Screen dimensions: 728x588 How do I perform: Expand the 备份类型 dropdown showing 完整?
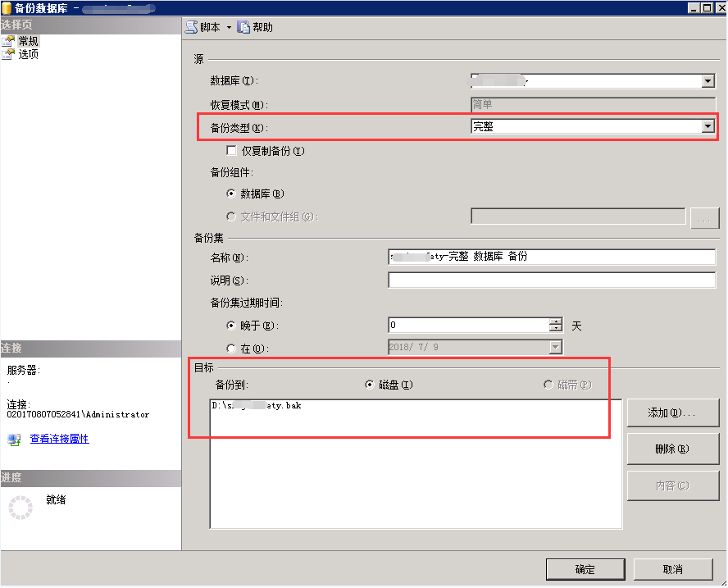(708, 126)
